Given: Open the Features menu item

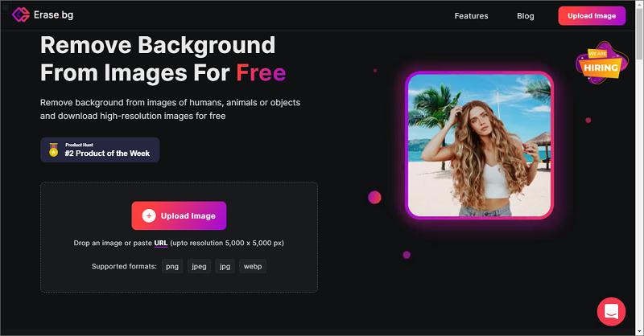Looking at the screenshot, I should 471,16.
